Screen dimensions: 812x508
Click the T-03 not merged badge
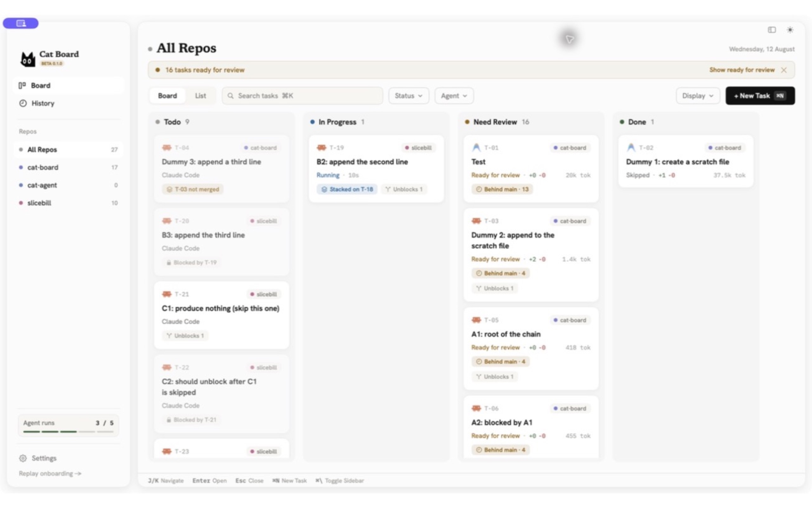point(193,189)
